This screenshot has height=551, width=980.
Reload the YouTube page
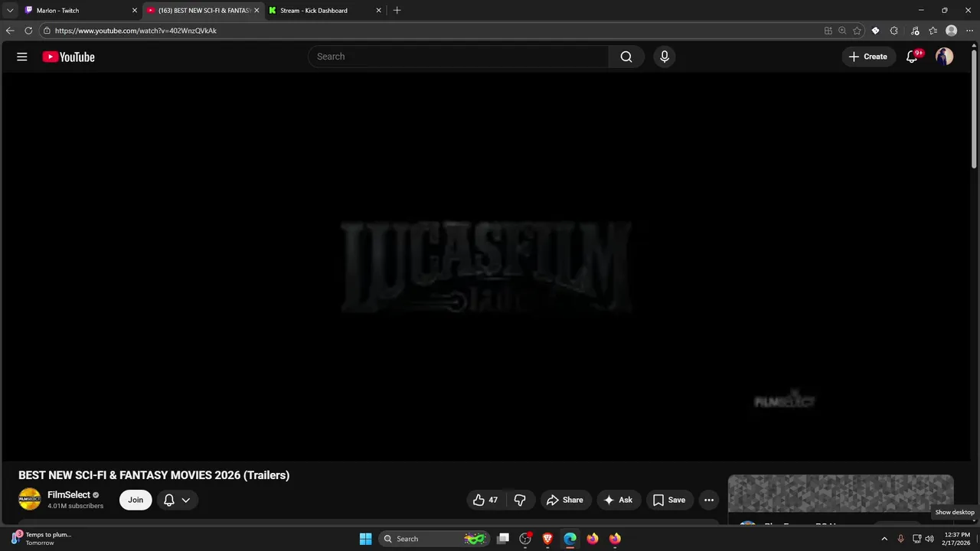coord(28,31)
